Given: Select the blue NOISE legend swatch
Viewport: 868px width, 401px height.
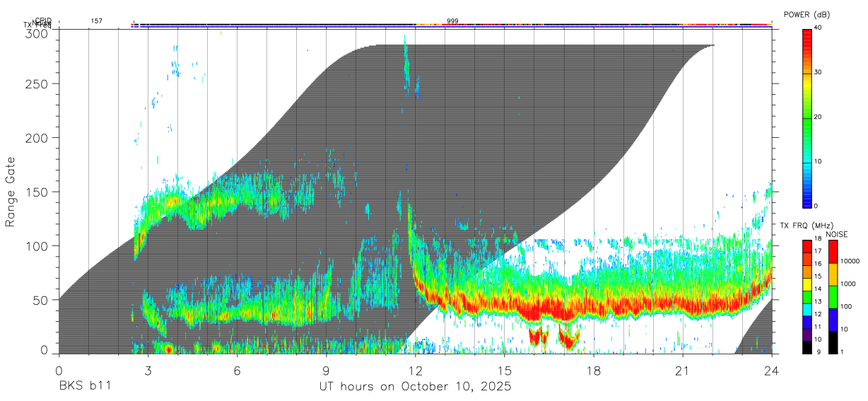Looking at the screenshot, I should pyautogui.click(x=832, y=318).
